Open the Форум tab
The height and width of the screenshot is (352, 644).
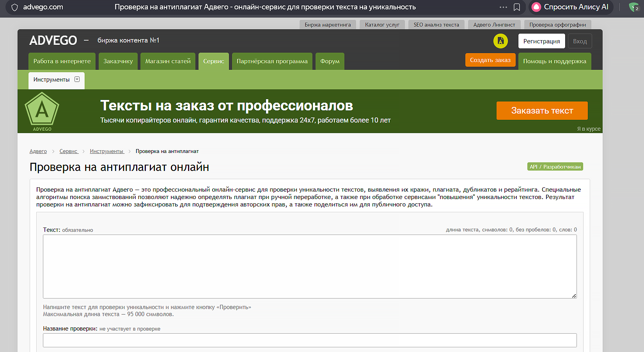[x=330, y=61]
